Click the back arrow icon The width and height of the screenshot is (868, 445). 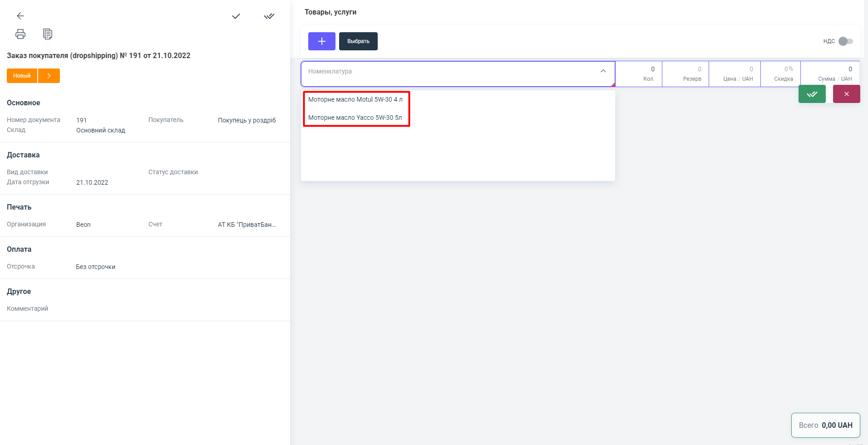click(20, 16)
